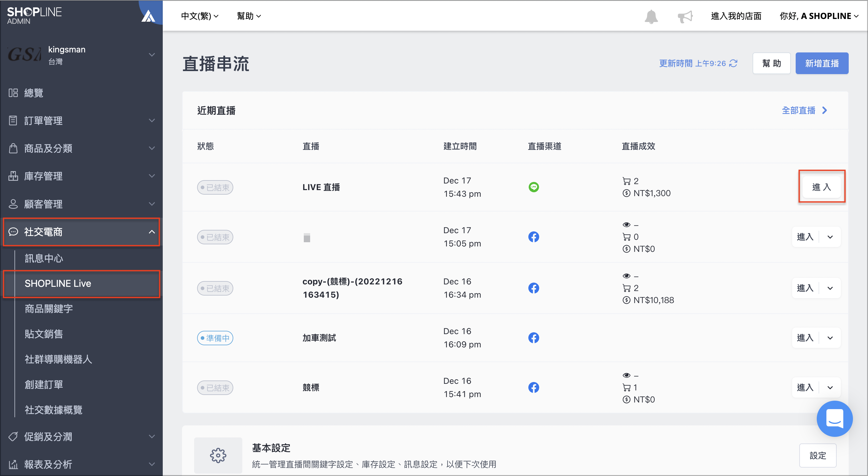
Task: Open the 中文(繁) language dropdown
Action: pyautogui.click(x=200, y=16)
